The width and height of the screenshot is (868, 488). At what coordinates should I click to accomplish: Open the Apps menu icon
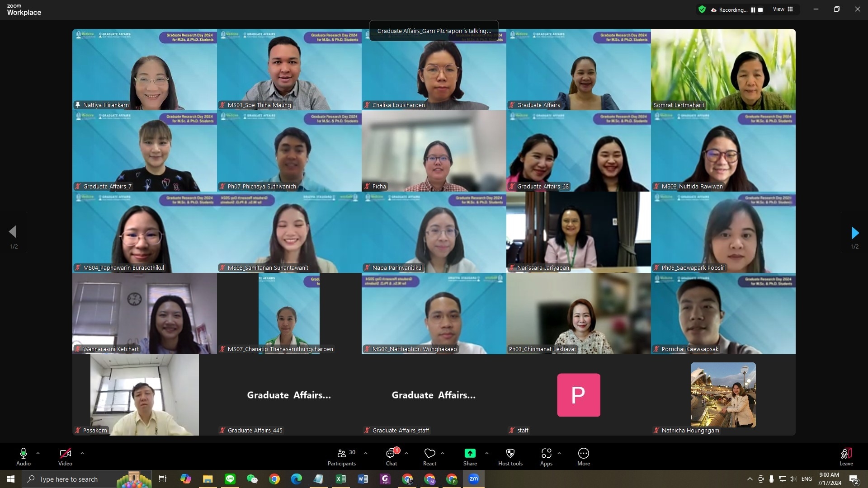[546, 454]
